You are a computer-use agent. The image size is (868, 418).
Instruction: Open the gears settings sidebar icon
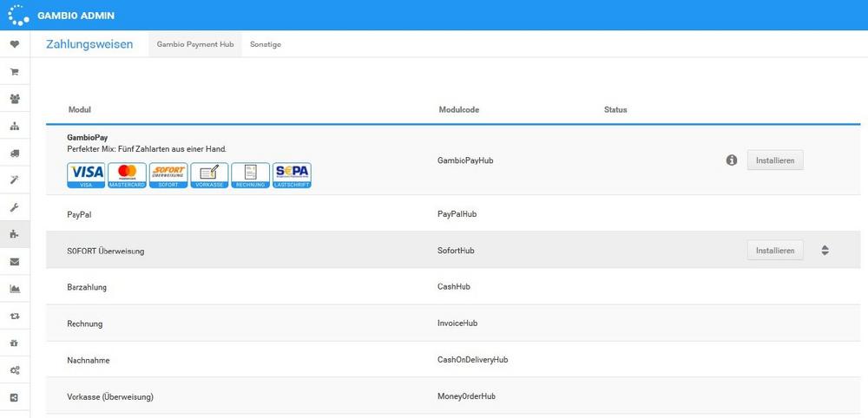(x=15, y=370)
